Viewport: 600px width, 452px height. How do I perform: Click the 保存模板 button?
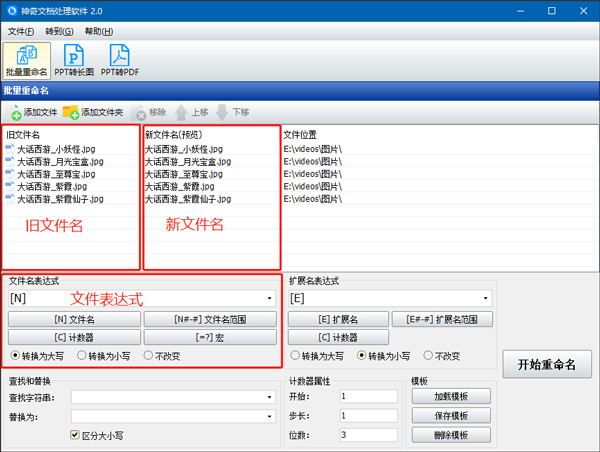click(451, 415)
